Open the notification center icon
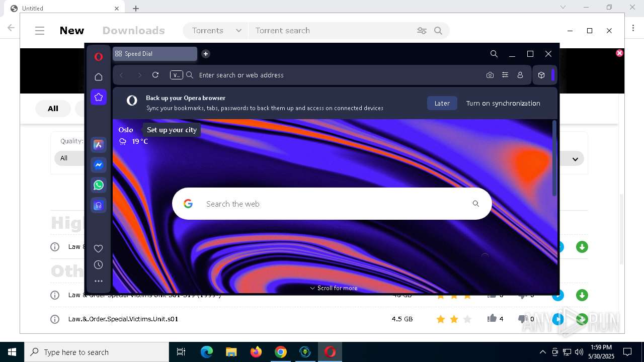Viewport: 644px width, 362px height. (x=627, y=352)
